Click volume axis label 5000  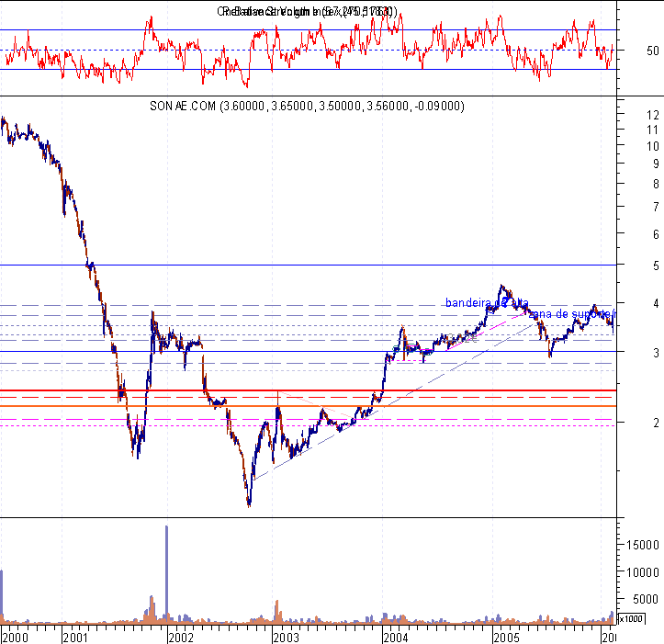pos(646,599)
